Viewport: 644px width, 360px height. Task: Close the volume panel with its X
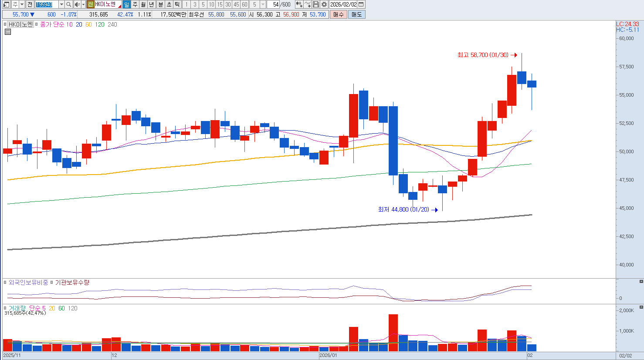coord(641,307)
